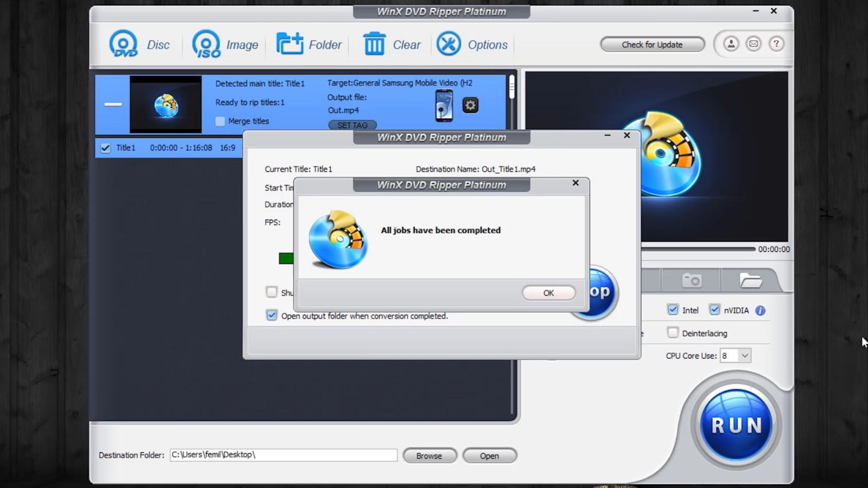Toggle the shut down computer checkbox
Viewport: 868px width, 488px height.
click(x=272, y=292)
